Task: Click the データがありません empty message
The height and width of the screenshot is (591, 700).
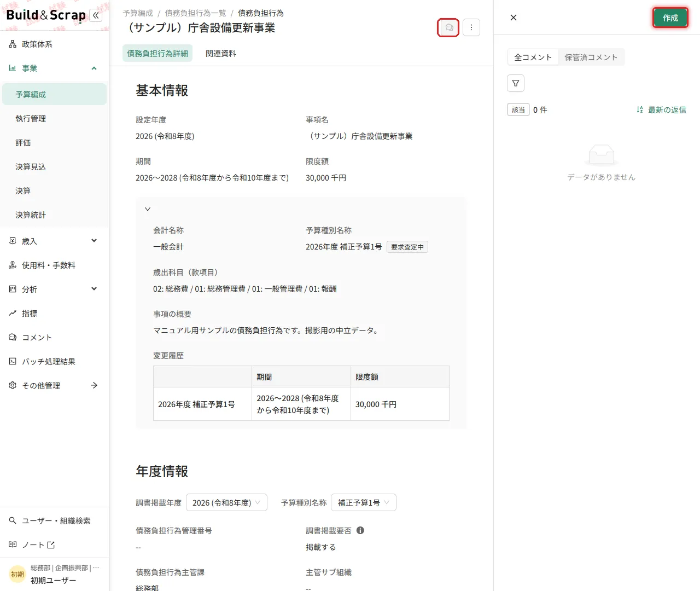Action: click(602, 177)
